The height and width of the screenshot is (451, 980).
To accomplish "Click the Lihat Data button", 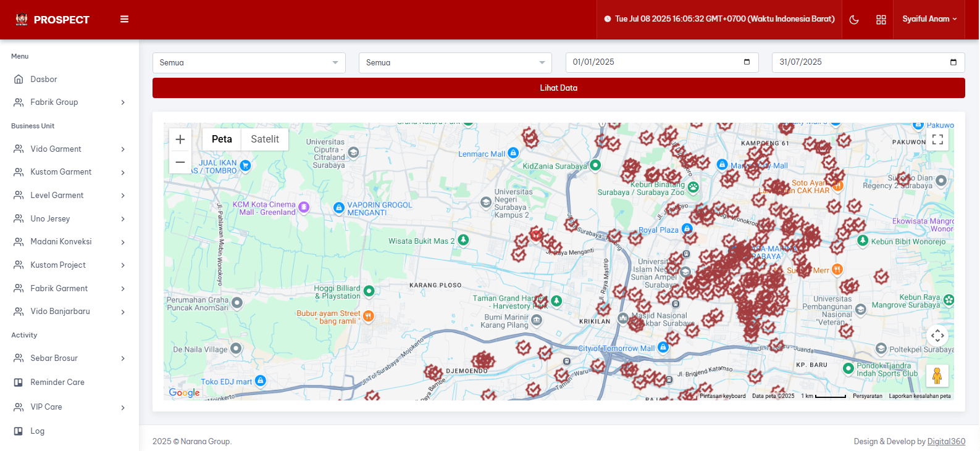I will click(x=559, y=88).
